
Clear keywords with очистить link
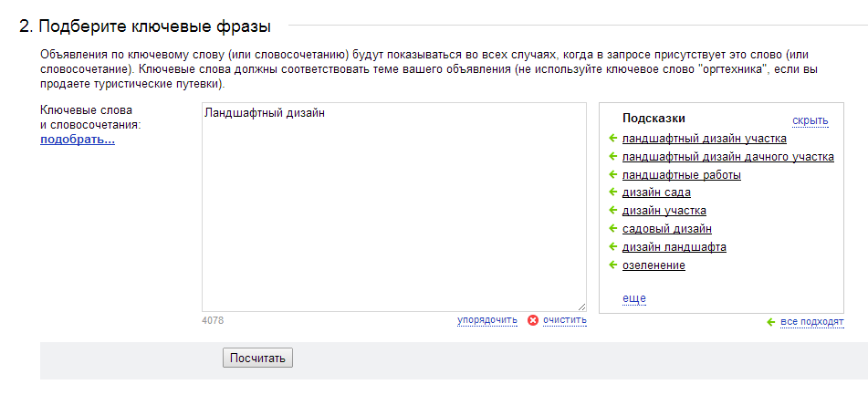tap(565, 320)
